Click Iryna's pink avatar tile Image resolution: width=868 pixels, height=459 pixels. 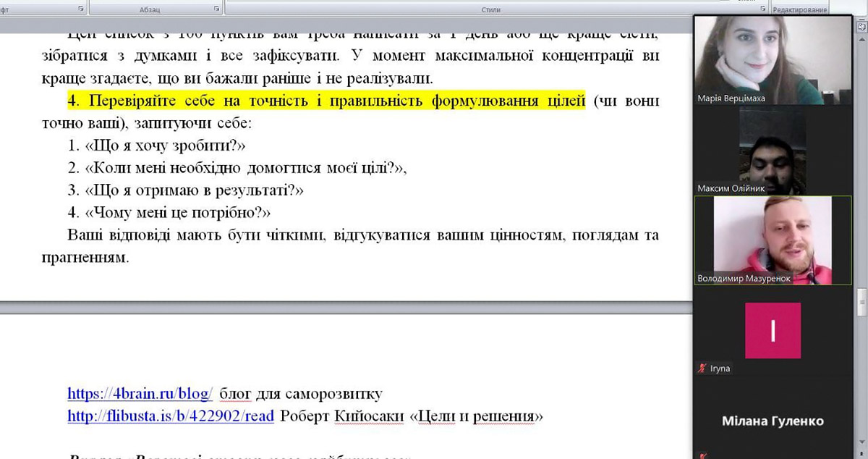[x=773, y=330]
